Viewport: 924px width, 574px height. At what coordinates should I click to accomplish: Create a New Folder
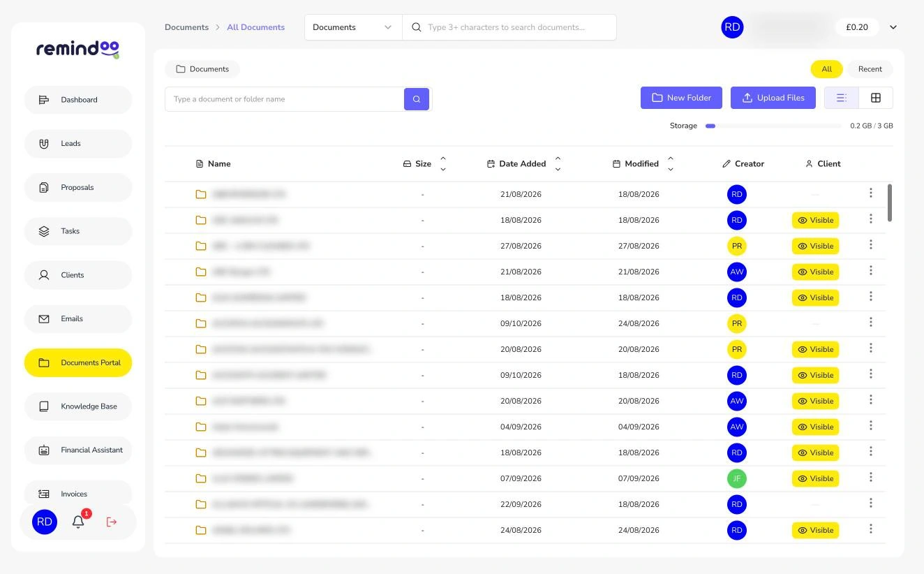coord(681,98)
